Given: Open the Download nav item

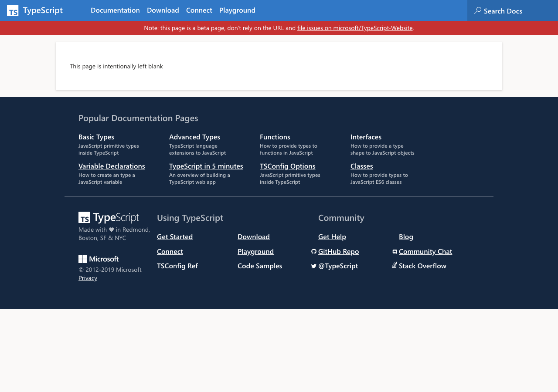Looking at the screenshot, I should tap(163, 10).
